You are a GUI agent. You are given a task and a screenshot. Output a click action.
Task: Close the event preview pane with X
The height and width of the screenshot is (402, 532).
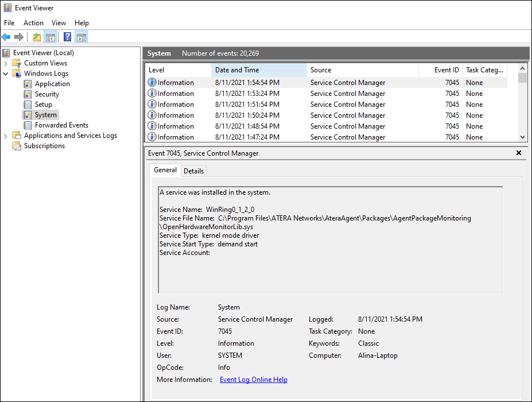(518, 153)
